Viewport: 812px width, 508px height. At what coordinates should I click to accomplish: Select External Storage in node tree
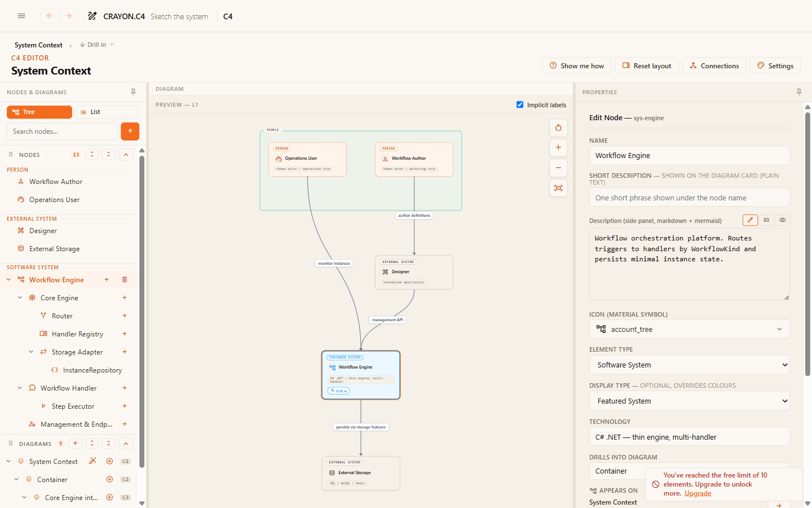click(x=54, y=249)
